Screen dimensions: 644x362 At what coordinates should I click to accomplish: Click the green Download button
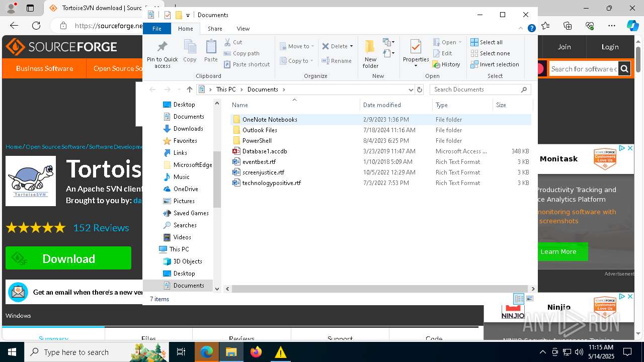pyautogui.click(x=68, y=258)
